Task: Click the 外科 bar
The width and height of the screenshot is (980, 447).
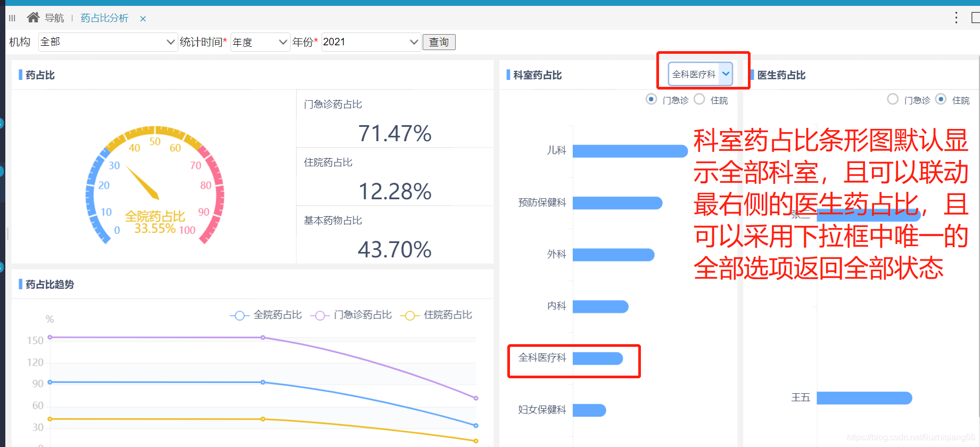Action: point(613,255)
